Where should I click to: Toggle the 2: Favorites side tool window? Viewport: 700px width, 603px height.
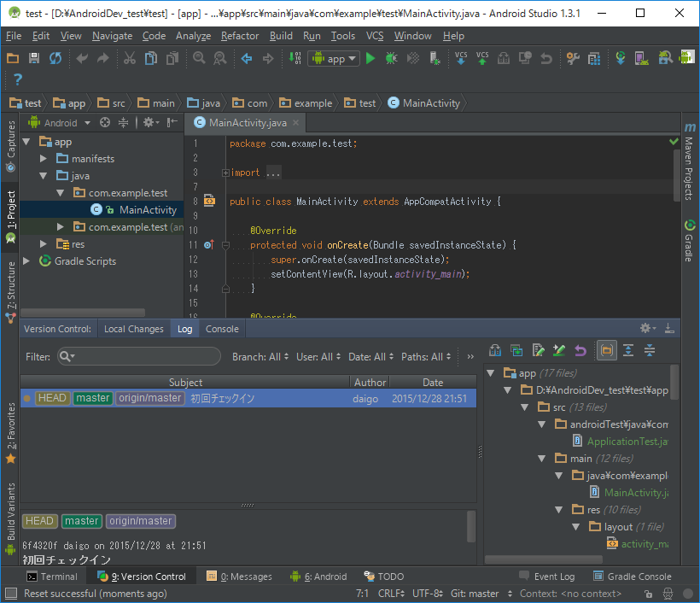[x=11, y=433]
